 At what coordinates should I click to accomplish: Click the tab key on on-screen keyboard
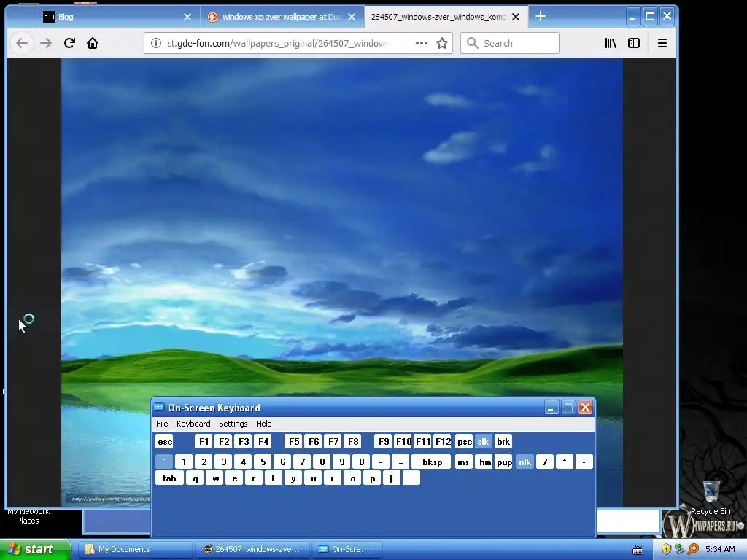[x=169, y=478]
